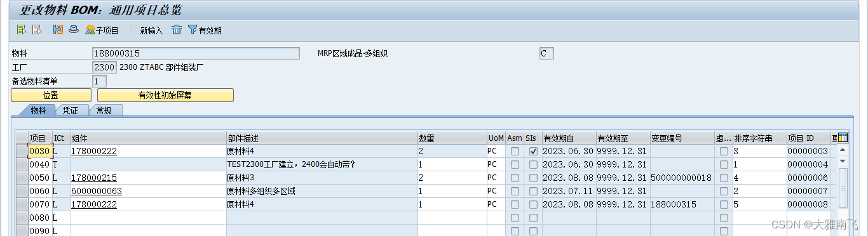Click the 物料 field 188000315
Image resolution: width=868 pixels, height=236 pixels.
coord(196,54)
